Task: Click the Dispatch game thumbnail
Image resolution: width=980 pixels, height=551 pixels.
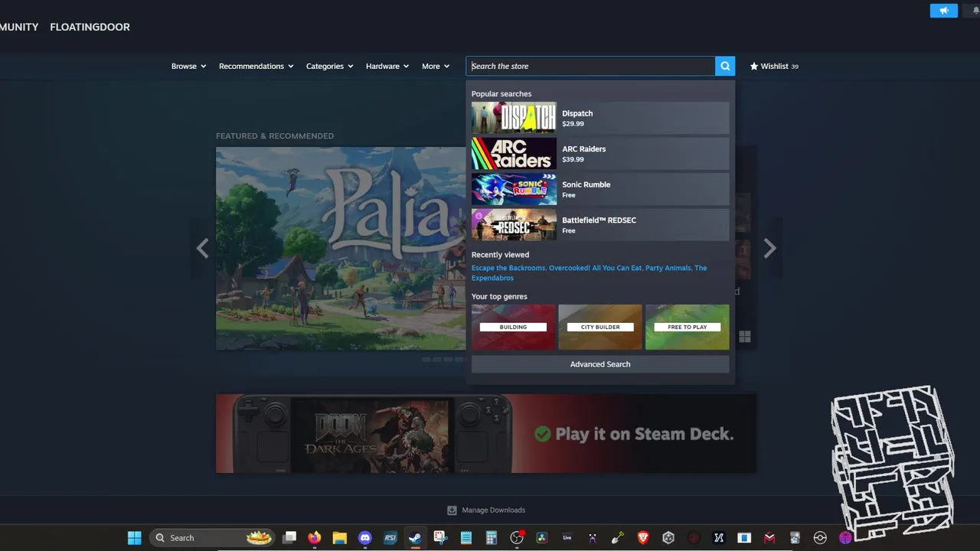Action: pyautogui.click(x=514, y=118)
